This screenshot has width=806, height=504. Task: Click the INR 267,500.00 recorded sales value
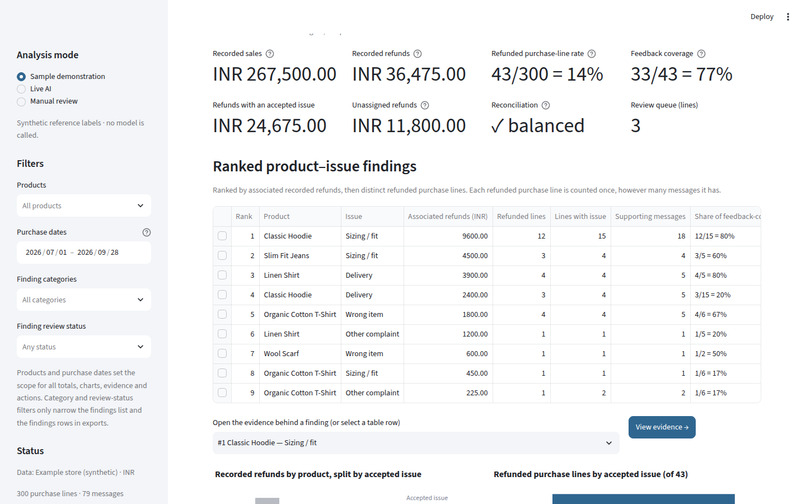click(274, 74)
